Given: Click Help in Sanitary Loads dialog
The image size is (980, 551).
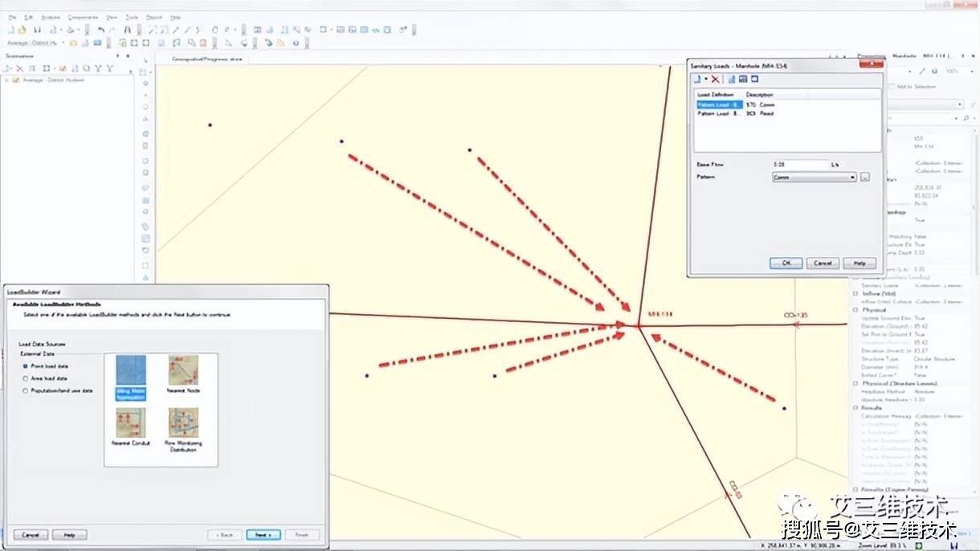Looking at the screenshot, I should click(859, 263).
